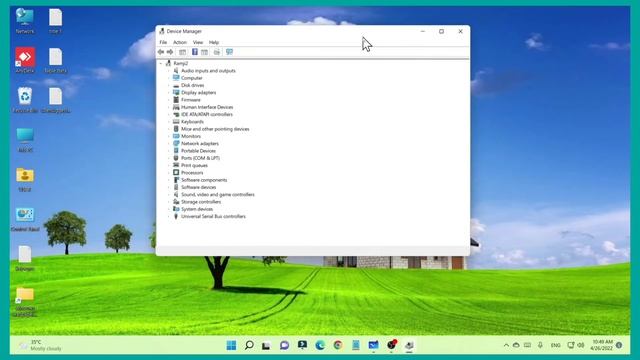Viewport: 640px width, 360px height.
Task: Select the Human Interface Devices icon
Action: pyautogui.click(x=176, y=107)
